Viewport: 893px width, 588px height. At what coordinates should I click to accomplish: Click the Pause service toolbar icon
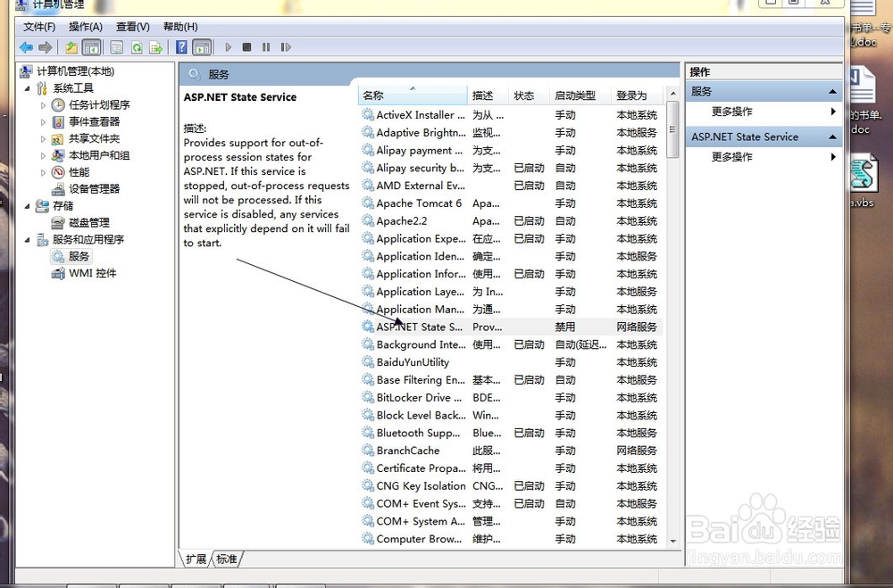pos(266,47)
